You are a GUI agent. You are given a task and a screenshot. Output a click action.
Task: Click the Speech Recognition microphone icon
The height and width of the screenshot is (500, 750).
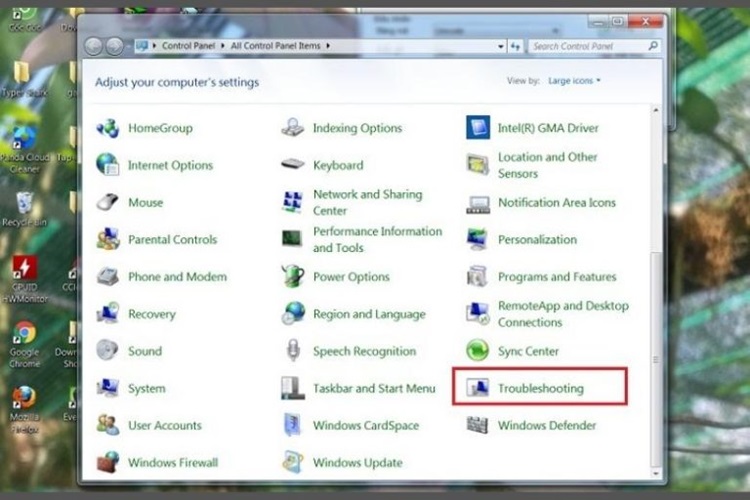coord(293,350)
